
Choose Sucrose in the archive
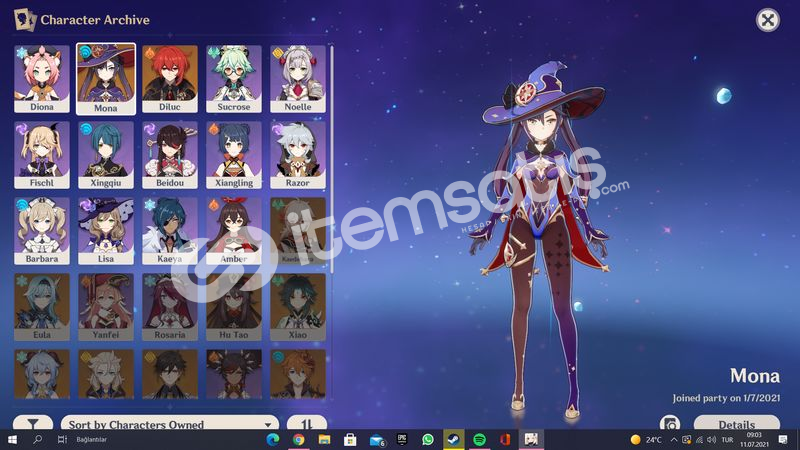(234, 79)
